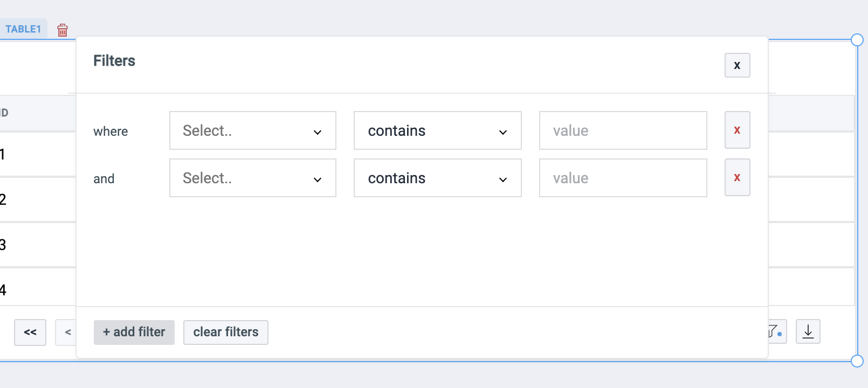Open the first column Select.. dropdown
The width and height of the screenshot is (868, 388).
pyautogui.click(x=252, y=130)
